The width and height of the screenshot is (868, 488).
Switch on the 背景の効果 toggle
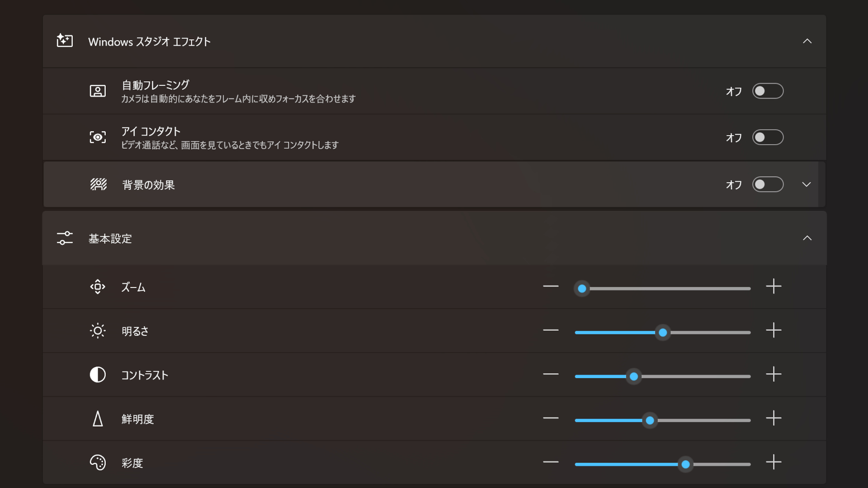[x=768, y=184]
